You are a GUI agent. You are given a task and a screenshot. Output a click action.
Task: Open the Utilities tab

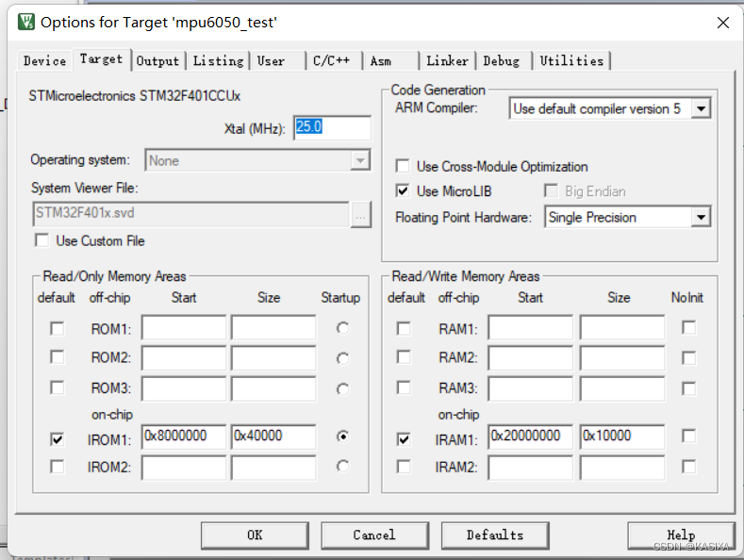[571, 61]
